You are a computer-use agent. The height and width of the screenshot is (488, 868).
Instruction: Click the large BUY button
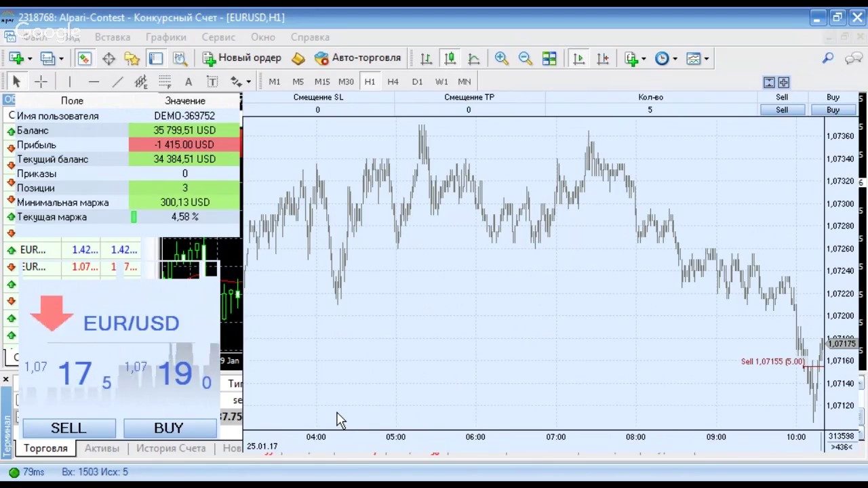click(169, 428)
